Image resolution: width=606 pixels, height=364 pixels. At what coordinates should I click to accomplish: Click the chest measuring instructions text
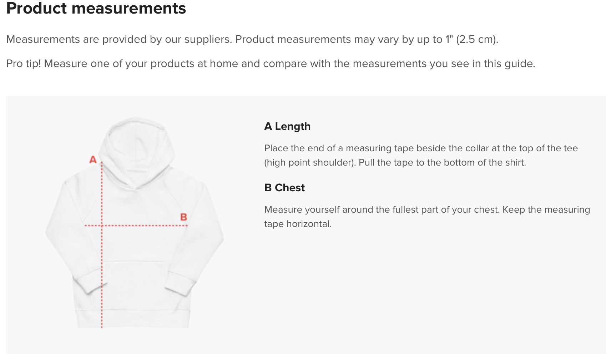coord(427,217)
